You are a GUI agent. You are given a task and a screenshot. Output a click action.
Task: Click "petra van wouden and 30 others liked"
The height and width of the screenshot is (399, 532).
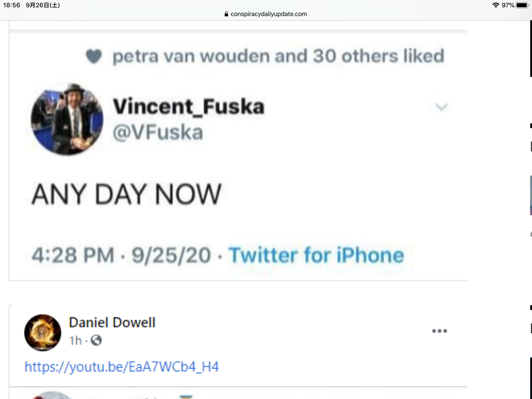(x=278, y=56)
